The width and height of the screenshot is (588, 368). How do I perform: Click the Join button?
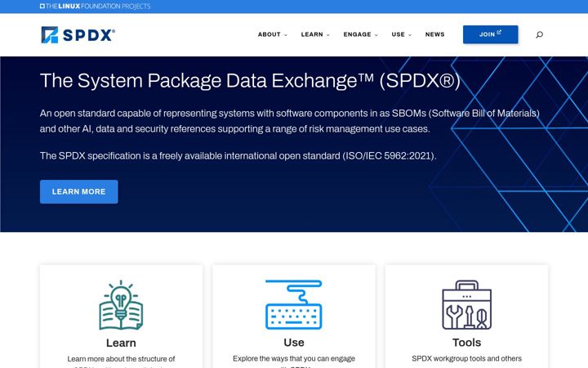(491, 34)
